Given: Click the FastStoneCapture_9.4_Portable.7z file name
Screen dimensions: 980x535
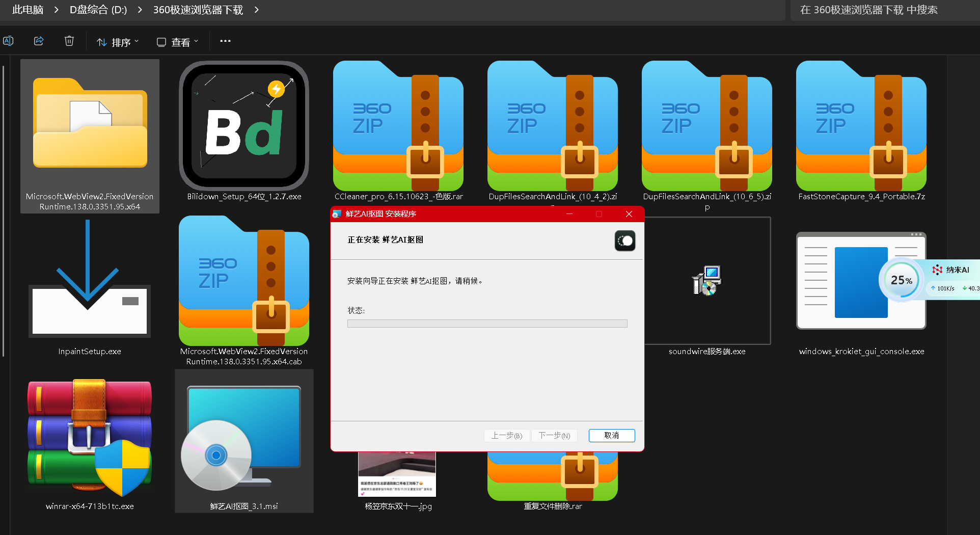Looking at the screenshot, I should pyautogui.click(x=861, y=196).
